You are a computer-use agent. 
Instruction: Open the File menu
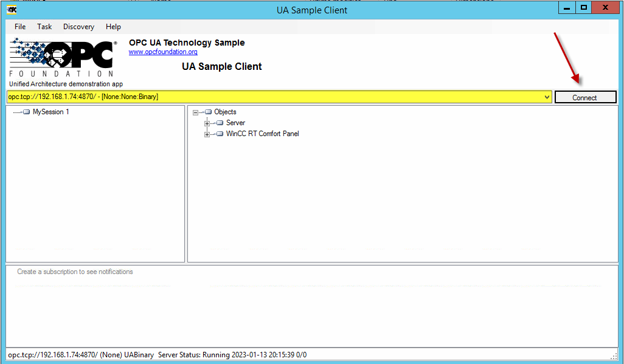click(20, 27)
